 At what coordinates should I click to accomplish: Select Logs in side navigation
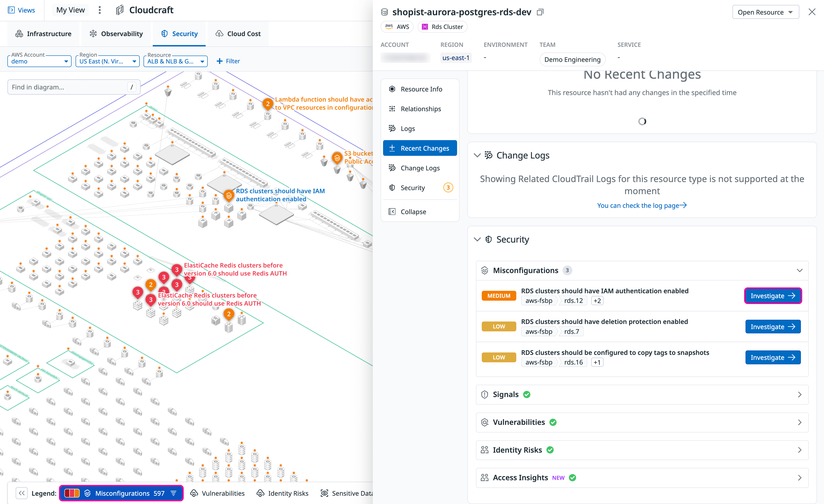click(420, 128)
